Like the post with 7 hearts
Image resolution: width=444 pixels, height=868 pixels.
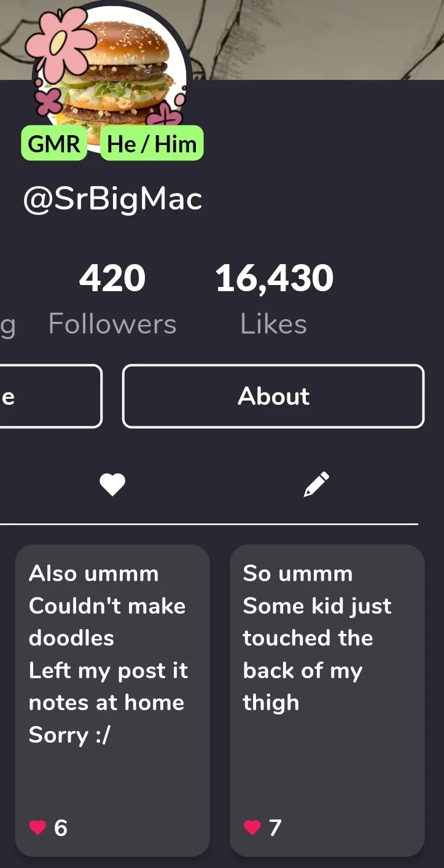coord(252,828)
